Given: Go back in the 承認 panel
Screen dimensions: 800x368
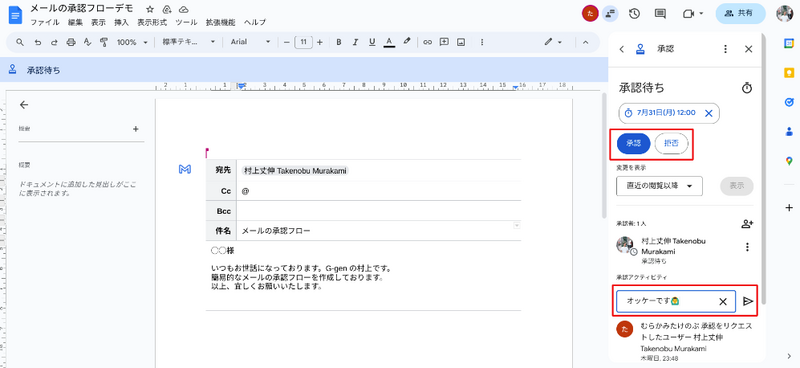Looking at the screenshot, I should tap(621, 49).
